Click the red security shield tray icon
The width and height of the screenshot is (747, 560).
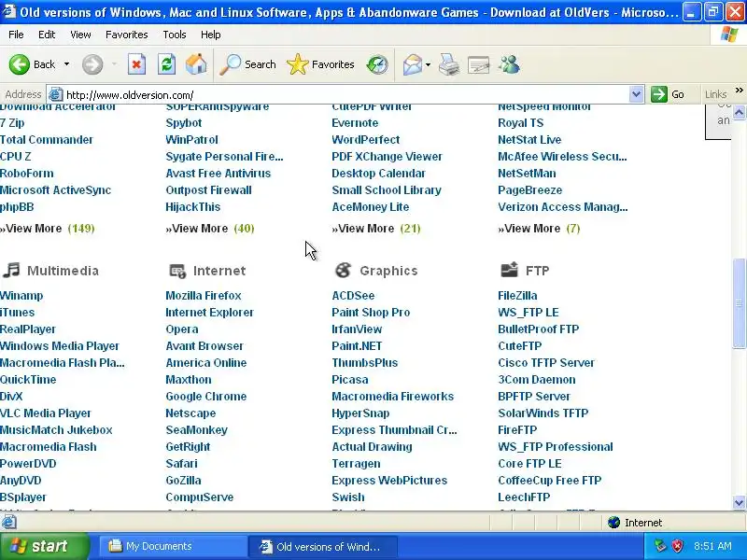coord(678,546)
